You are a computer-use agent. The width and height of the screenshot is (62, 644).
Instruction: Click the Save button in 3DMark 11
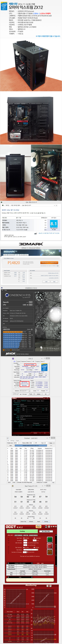pyautogui.click(x=54, y=282)
